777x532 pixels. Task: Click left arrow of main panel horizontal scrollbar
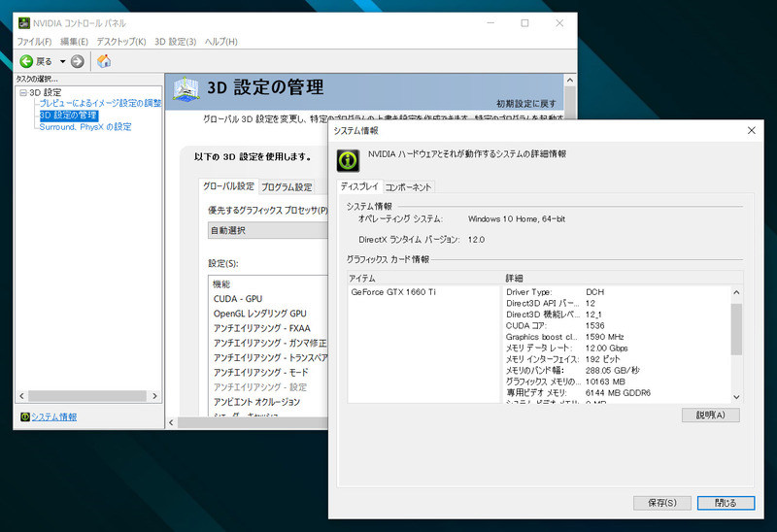click(172, 422)
